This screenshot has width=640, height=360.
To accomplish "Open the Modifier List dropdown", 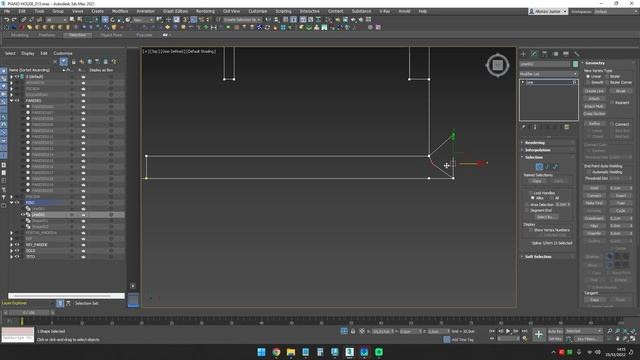I will (549, 74).
